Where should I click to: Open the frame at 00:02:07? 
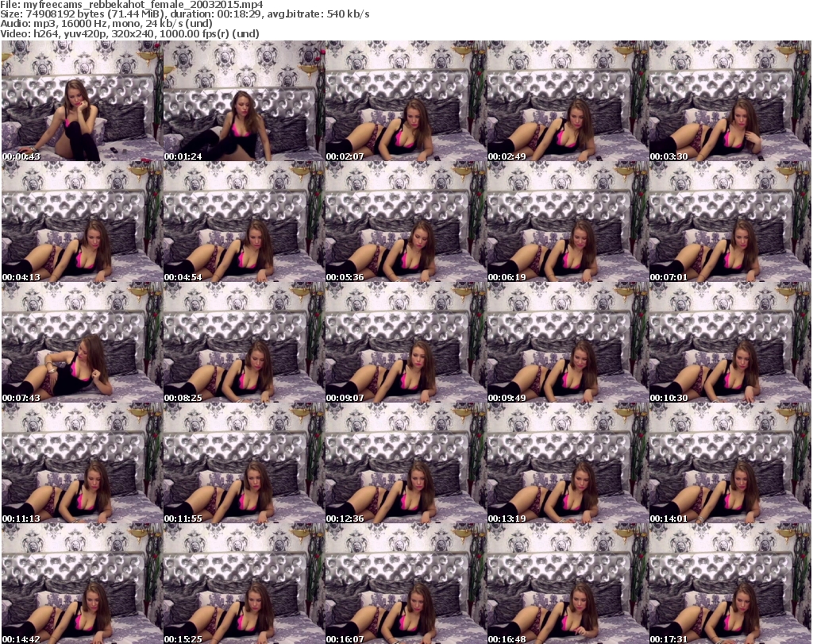pyautogui.click(x=406, y=101)
